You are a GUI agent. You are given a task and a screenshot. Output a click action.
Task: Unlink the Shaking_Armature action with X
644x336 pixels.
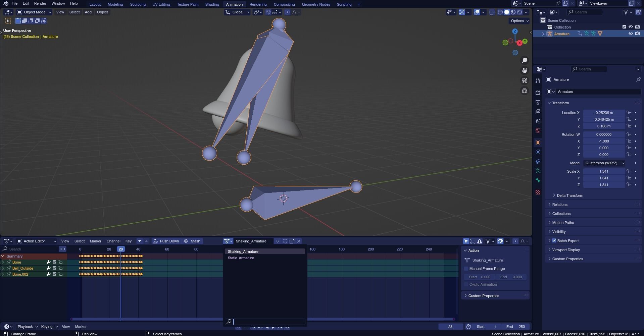point(299,241)
